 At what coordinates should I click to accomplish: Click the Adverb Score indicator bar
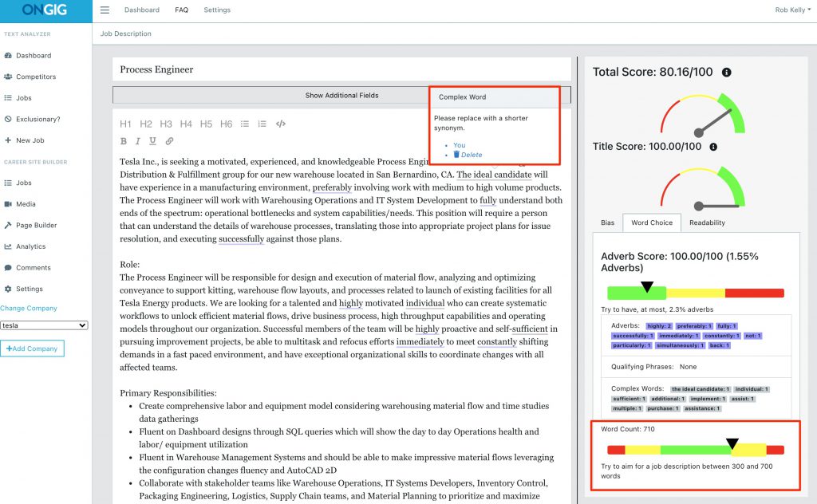click(x=696, y=293)
